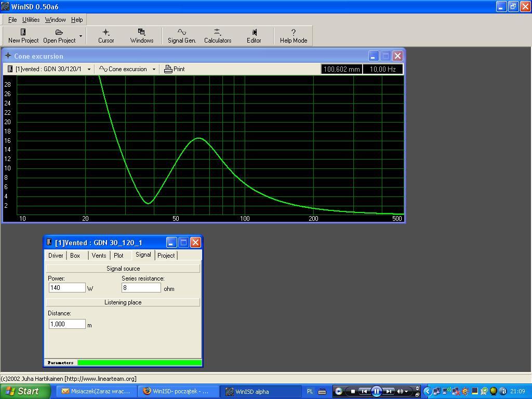Open the Windows toolbar icon
Image resolution: width=532 pixels, height=399 pixels.
pos(141,35)
